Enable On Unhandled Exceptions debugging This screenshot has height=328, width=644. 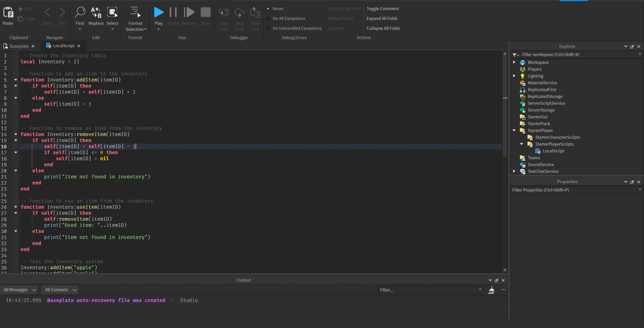click(x=268, y=28)
